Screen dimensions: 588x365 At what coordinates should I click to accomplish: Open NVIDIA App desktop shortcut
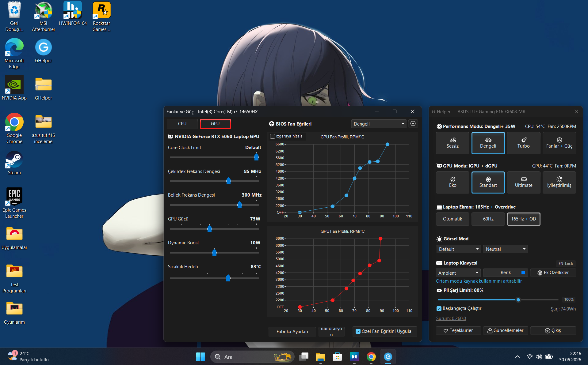pos(14,88)
